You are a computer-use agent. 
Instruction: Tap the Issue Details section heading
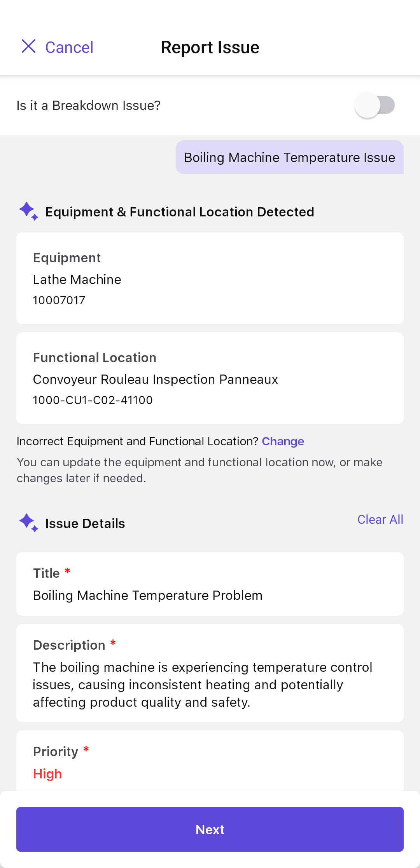85,523
